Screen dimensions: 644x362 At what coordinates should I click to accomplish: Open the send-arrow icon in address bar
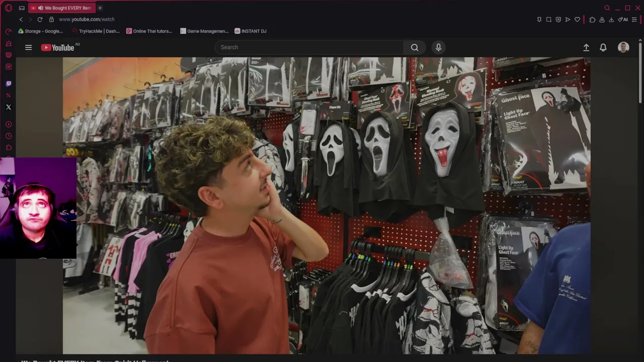(x=568, y=20)
